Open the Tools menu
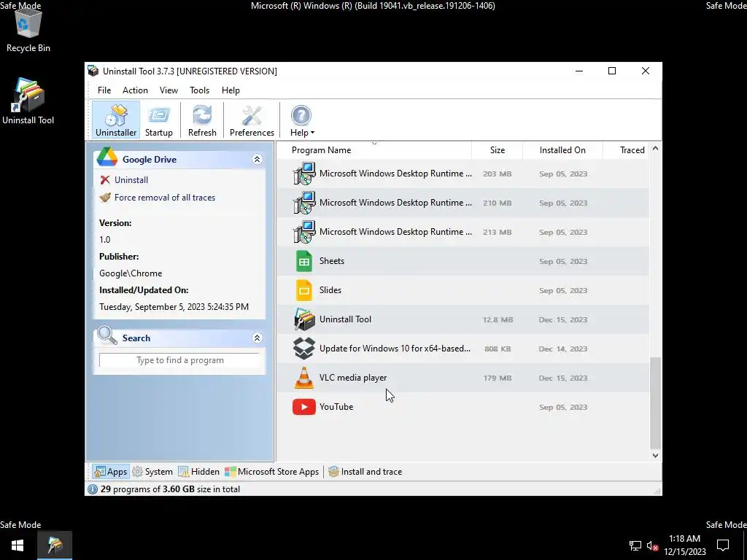Screen dimensions: 747x560 (199, 90)
